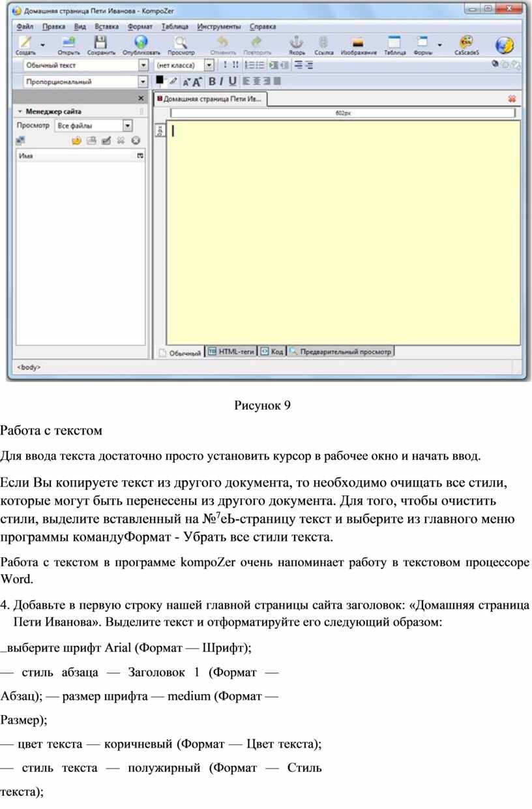Collapse the Менеджер сайта panel
This screenshot has width=532, height=809.
(20, 112)
